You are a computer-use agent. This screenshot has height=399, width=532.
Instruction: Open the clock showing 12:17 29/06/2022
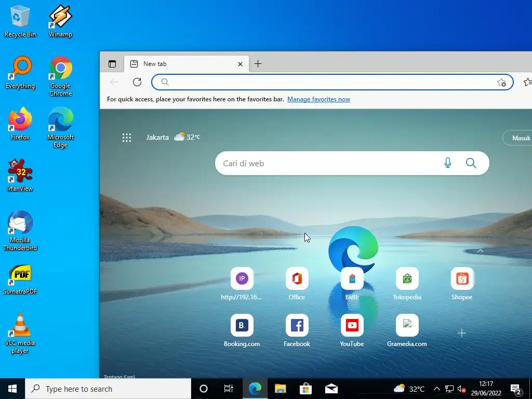[x=486, y=389]
